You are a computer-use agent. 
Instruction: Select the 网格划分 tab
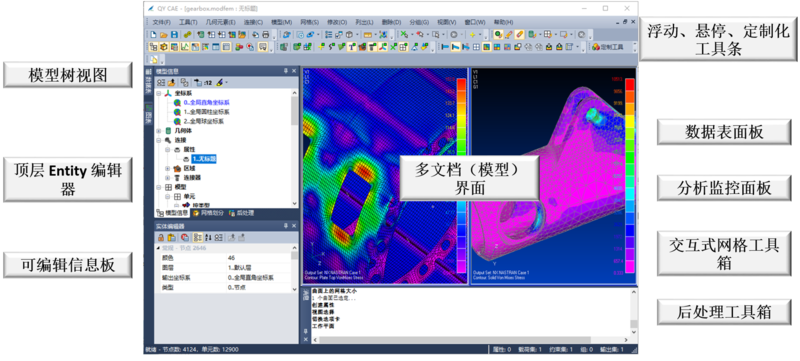coord(209,213)
